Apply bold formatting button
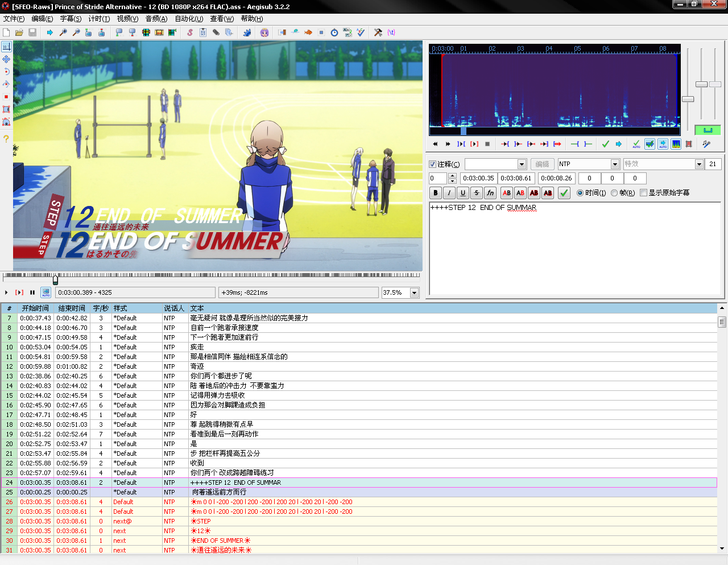 [x=436, y=193]
